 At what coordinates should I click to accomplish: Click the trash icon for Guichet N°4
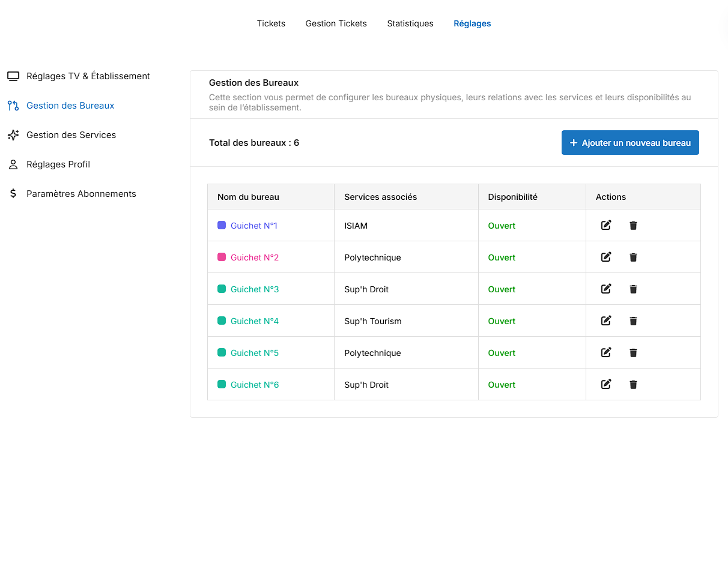(x=633, y=321)
